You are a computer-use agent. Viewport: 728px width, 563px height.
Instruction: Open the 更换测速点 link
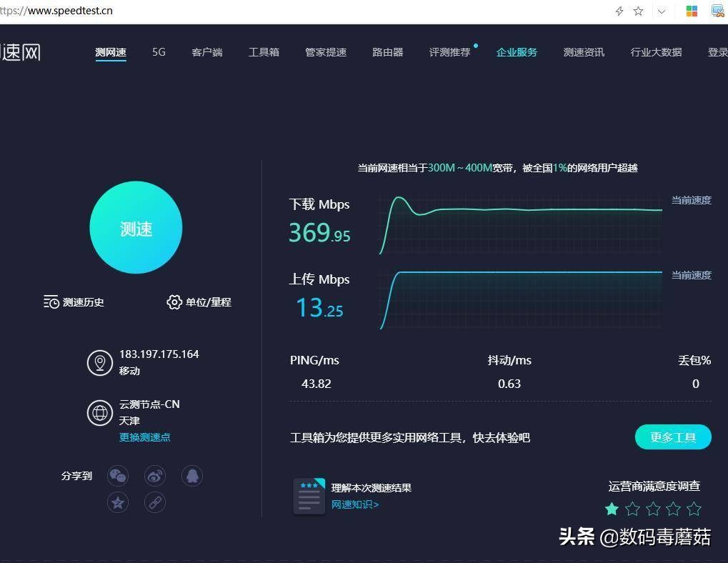pos(144,437)
